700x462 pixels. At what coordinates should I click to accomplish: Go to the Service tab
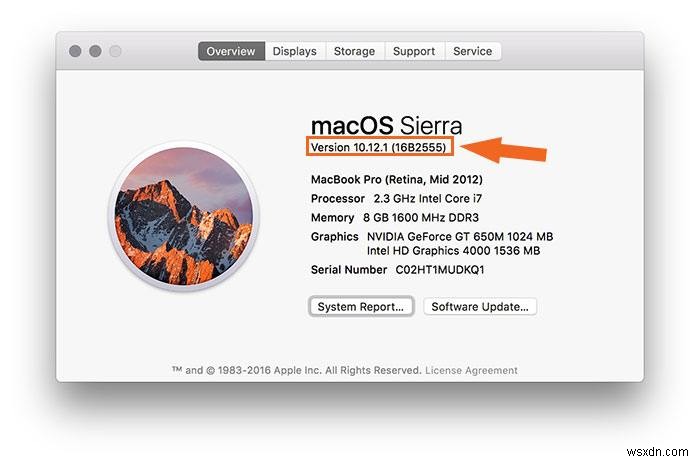pos(472,51)
